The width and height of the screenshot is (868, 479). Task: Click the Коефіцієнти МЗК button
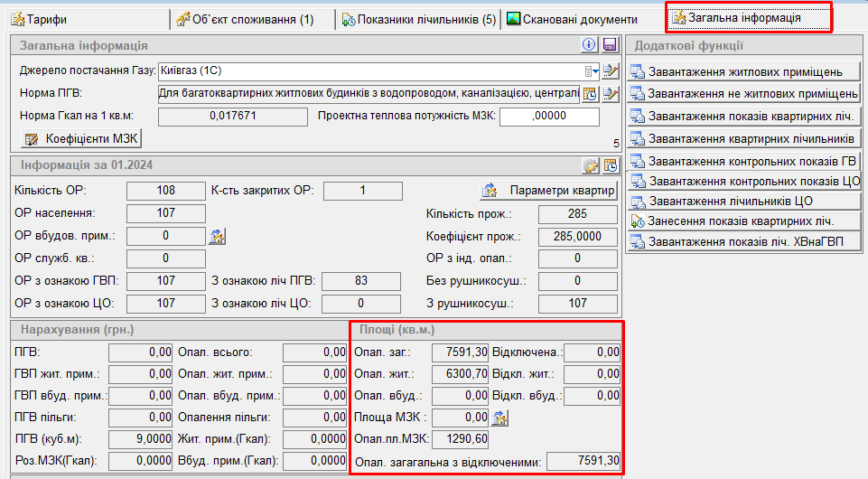coord(82,139)
